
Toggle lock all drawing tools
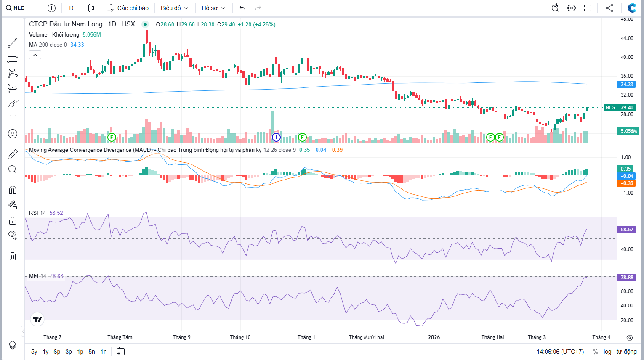(x=13, y=220)
